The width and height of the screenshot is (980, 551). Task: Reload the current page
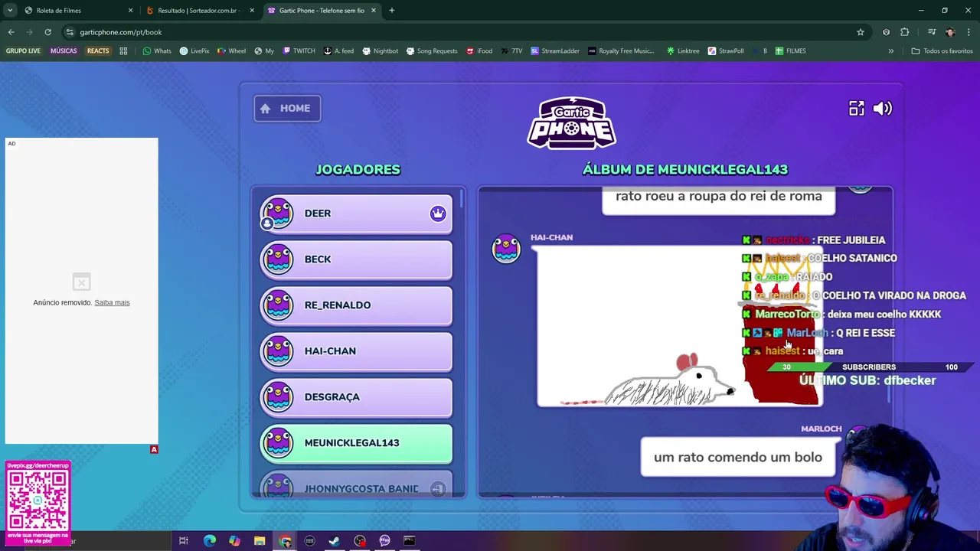coord(47,32)
